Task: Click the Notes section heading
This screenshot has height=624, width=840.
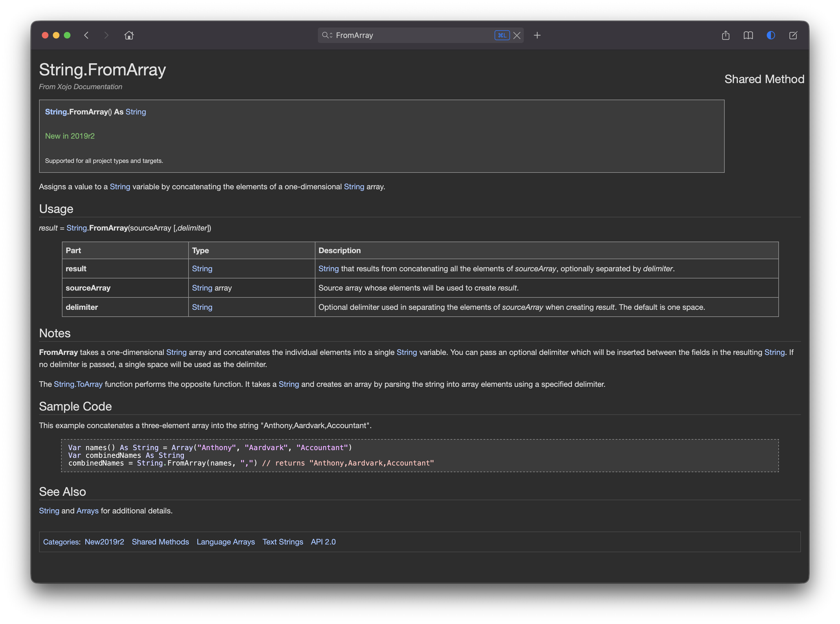Action: (x=55, y=333)
